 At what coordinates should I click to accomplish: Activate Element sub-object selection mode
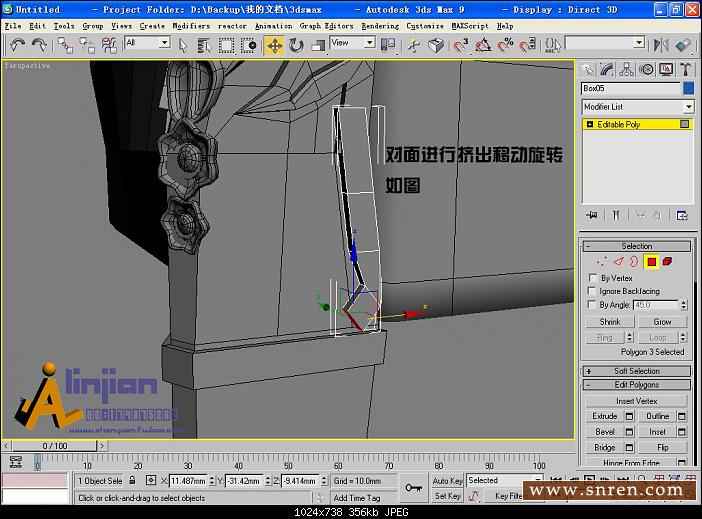tap(667, 262)
